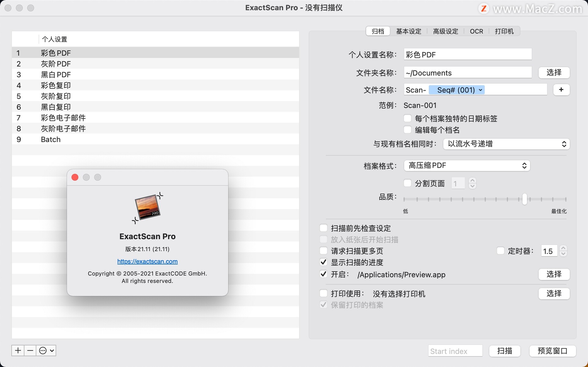Screen dimensions: 588x367
Task: Switch to the 归档 tab
Action: (x=378, y=31)
